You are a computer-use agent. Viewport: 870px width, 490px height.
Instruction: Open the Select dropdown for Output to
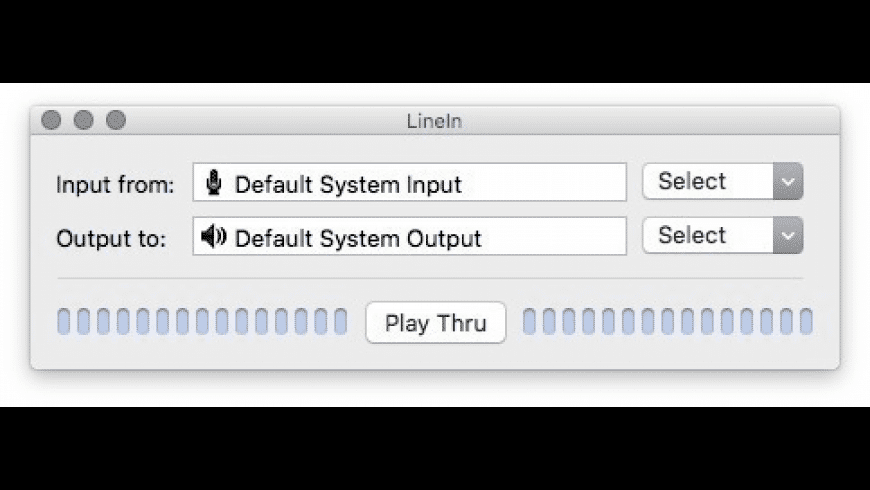click(722, 235)
